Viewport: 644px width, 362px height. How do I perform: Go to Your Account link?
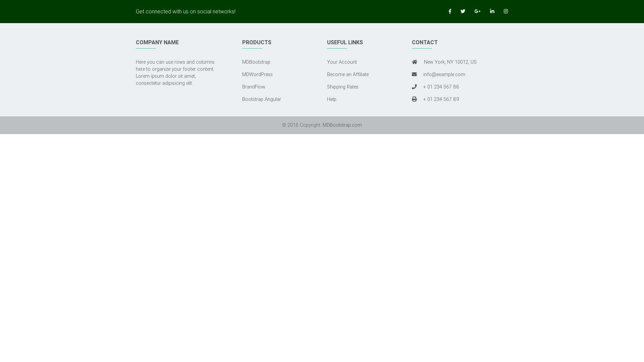click(342, 62)
